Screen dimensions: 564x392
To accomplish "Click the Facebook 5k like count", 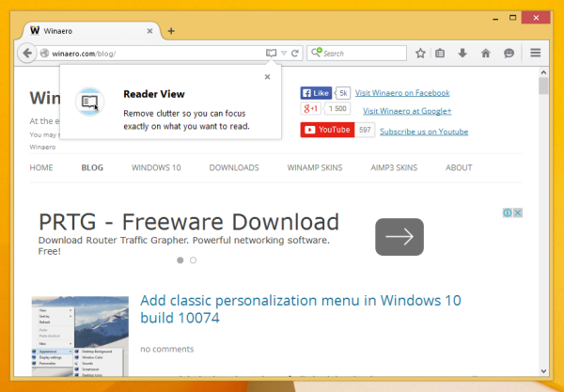I will (343, 93).
